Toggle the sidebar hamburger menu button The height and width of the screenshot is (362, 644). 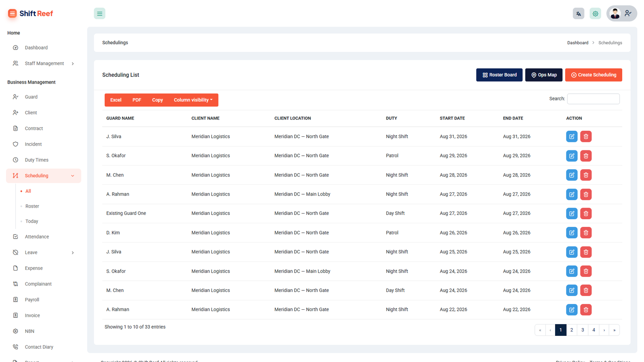click(99, 14)
